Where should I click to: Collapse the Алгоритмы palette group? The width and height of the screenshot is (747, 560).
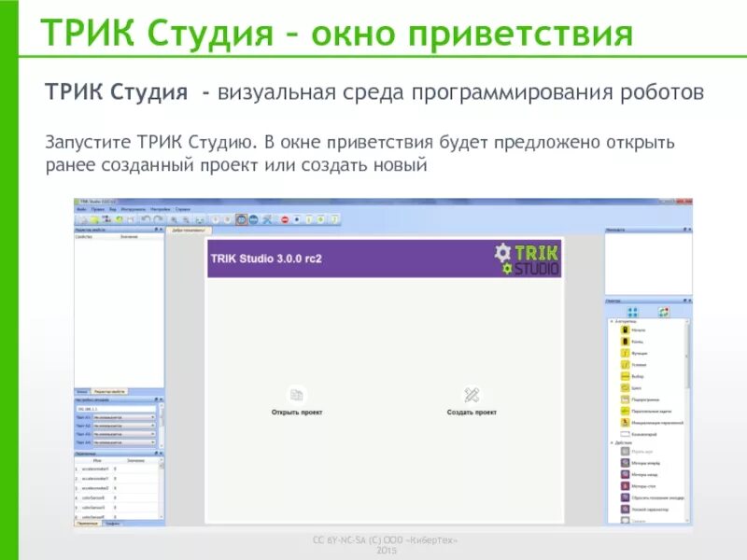click(x=613, y=321)
